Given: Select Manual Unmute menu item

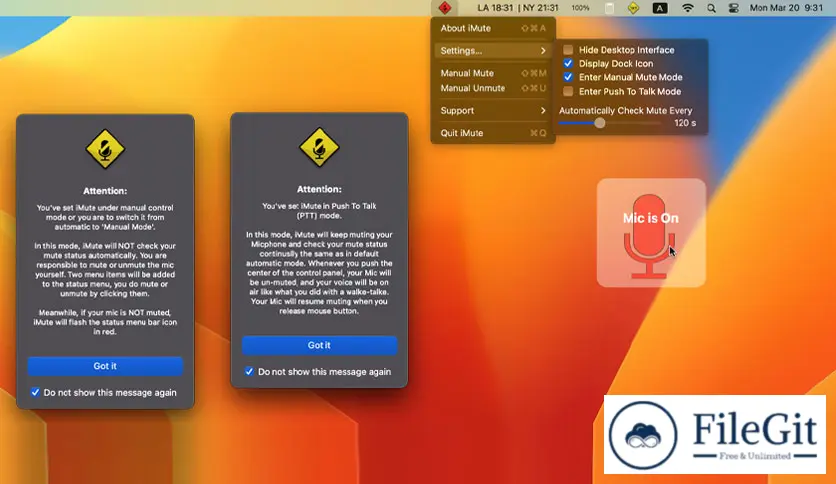Looking at the screenshot, I should (x=493, y=88).
